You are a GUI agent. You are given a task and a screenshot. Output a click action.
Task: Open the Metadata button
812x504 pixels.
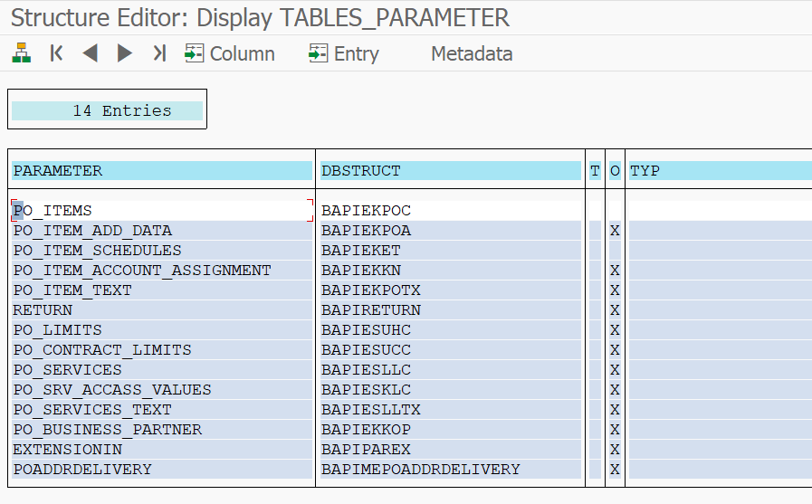pyautogui.click(x=472, y=53)
